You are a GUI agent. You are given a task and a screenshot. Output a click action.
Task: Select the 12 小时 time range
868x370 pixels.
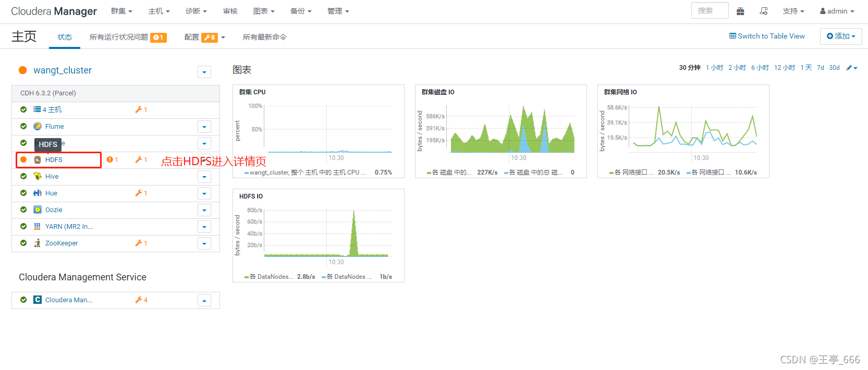tap(784, 68)
